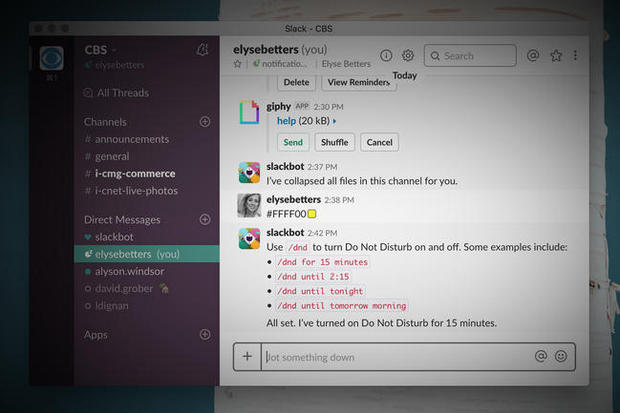Click the Delete reminder button
This screenshot has width=620, height=413.
[297, 82]
